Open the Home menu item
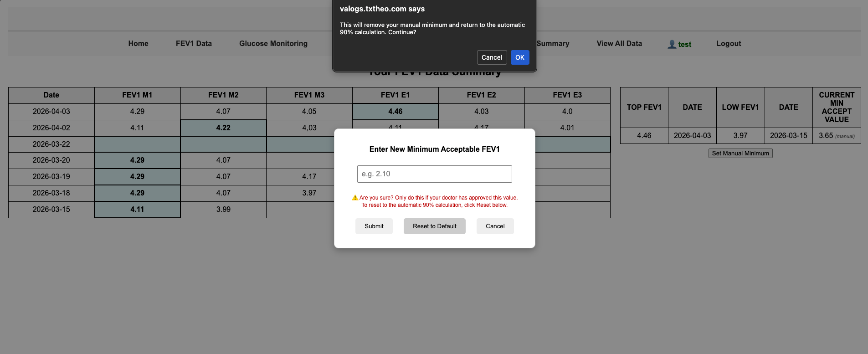Viewport: 868px width, 354px height. 138,44
